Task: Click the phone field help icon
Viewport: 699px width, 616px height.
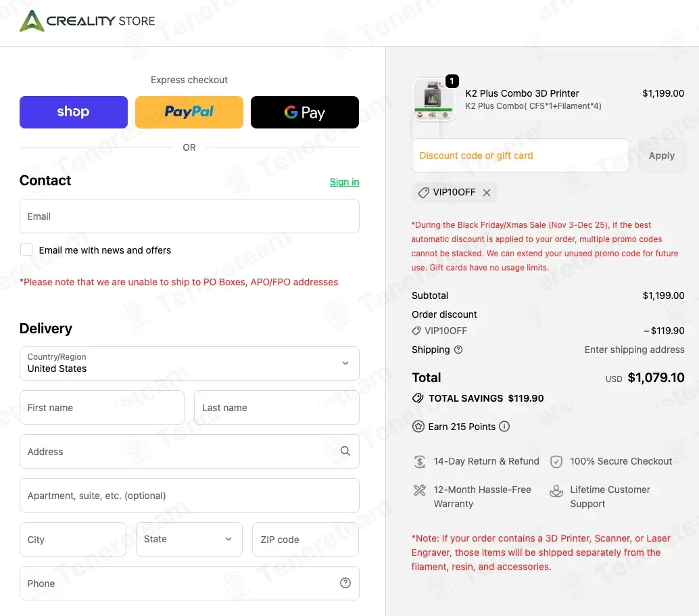Action: (345, 583)
